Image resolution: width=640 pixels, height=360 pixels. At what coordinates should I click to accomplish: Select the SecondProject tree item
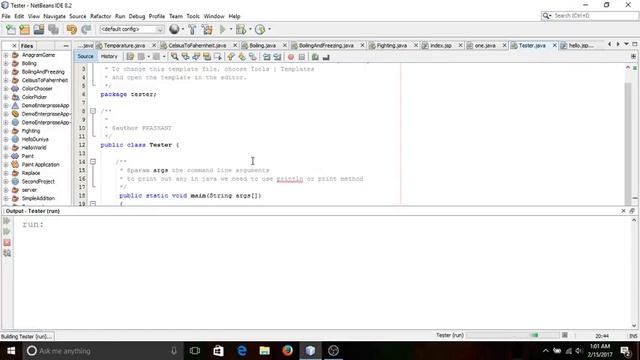(38, 182)
